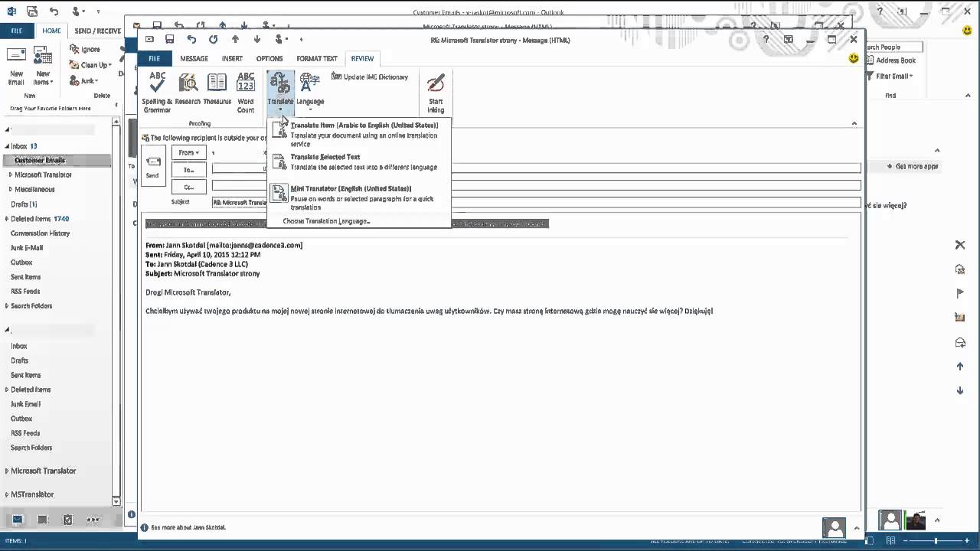Switch to the FORMAT TEXT tab
The height and width of the screenshot is (551, 980).
point(317,58)
